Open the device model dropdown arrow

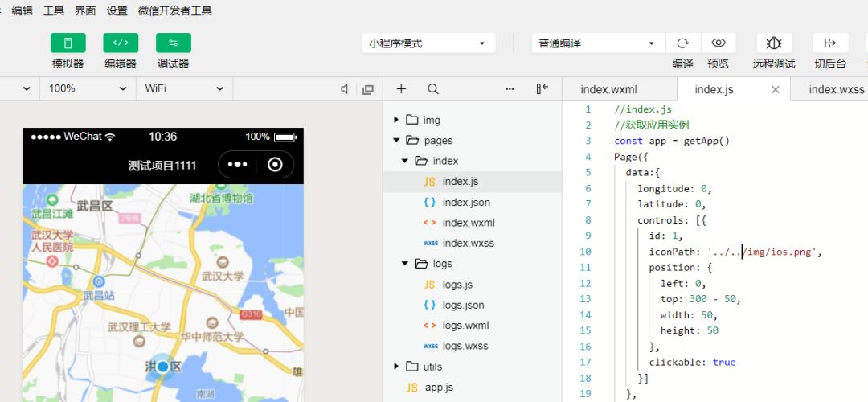coord(27,88)
